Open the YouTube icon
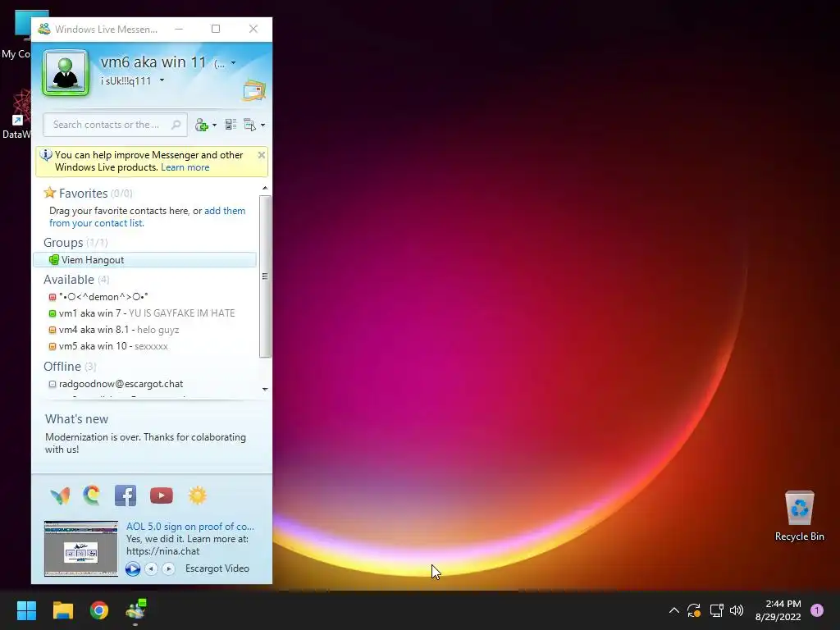This screenshot has height=630, width=840. coord(162,495)
